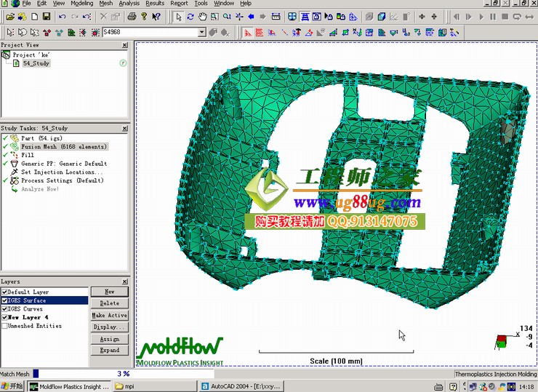The width and height of the screenshot is (538, 392).
Task: Close the Project View panel
Action: click(x=124, y=45)
